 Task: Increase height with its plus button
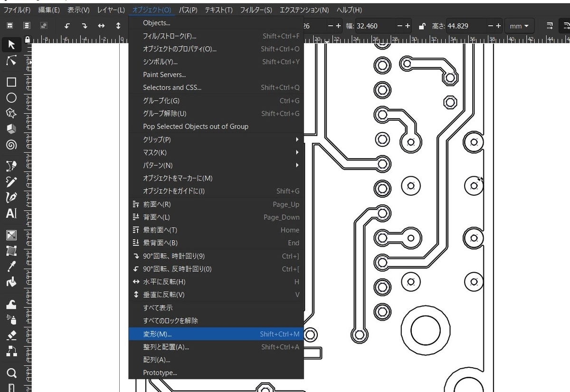498,26
